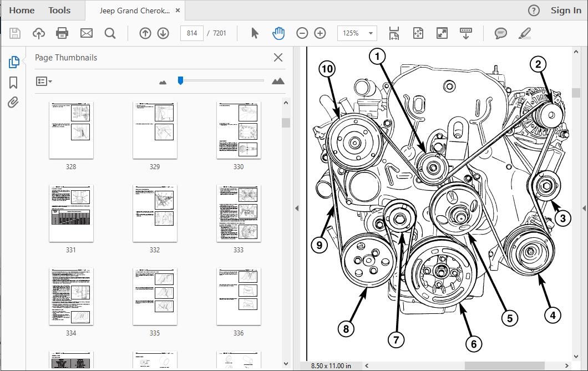Viewport: 588px width, 371px height.
Task: Click document vertical scroll up arrow
Action: [x=576, y=53]
